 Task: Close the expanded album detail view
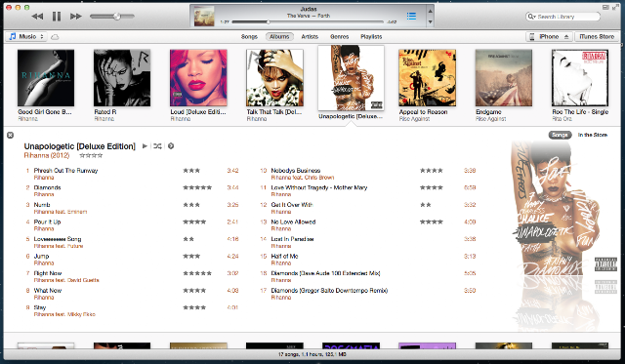[11, 135]
